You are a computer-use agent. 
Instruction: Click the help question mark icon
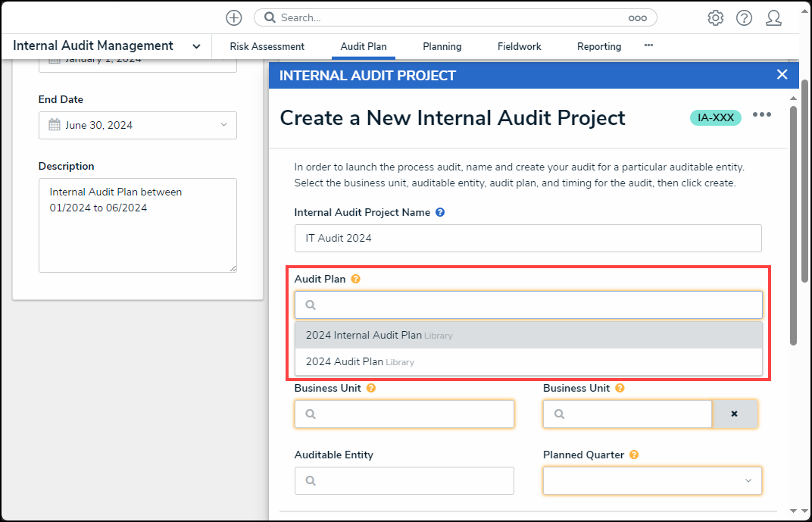pos(744,17)
